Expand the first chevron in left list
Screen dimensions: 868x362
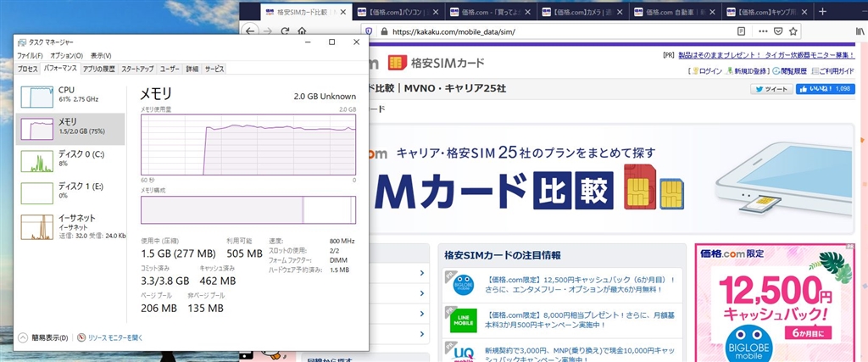[422, 273]
